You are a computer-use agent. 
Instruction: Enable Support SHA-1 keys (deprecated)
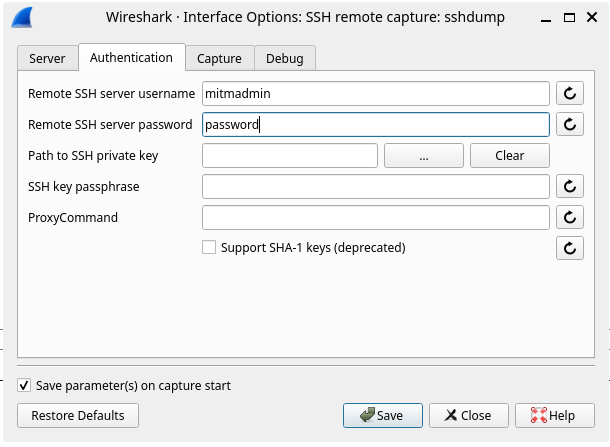pos(209,247)
